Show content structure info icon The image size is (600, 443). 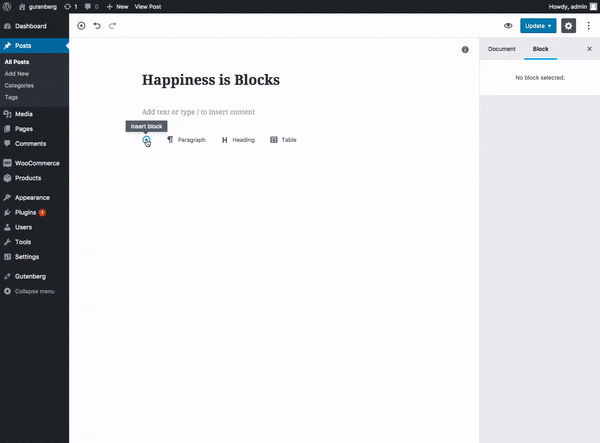coord(465,49)
